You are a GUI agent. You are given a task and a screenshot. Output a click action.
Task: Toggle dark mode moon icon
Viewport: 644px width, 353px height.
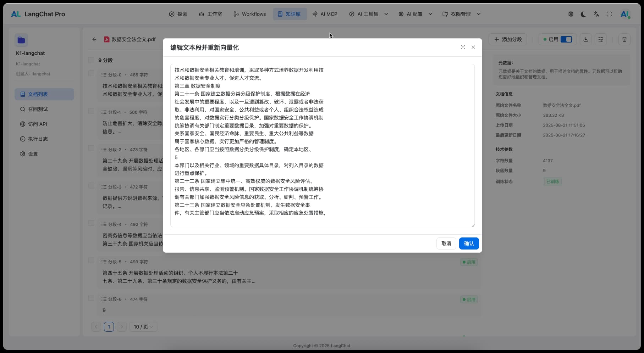tap(583, 14)
